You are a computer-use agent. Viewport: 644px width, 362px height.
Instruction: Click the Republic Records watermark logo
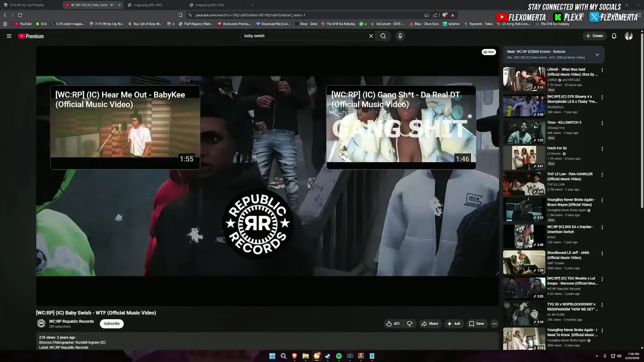click(x=258, y=223)
